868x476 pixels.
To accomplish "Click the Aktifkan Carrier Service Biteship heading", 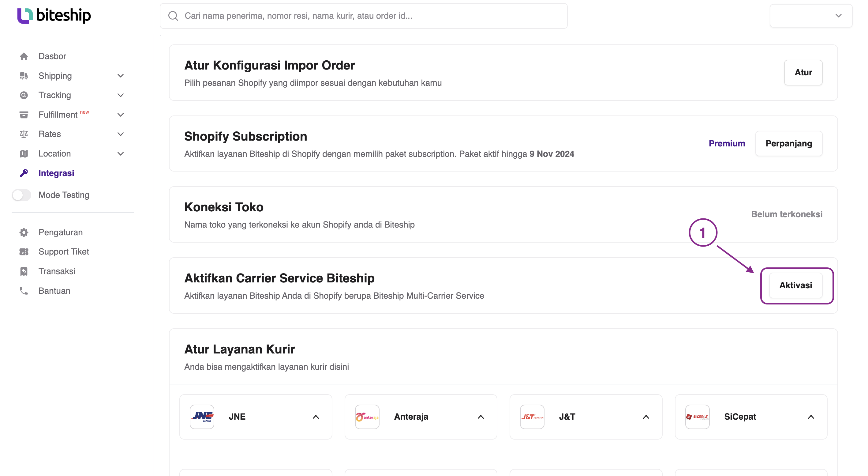I will point(279,278).
